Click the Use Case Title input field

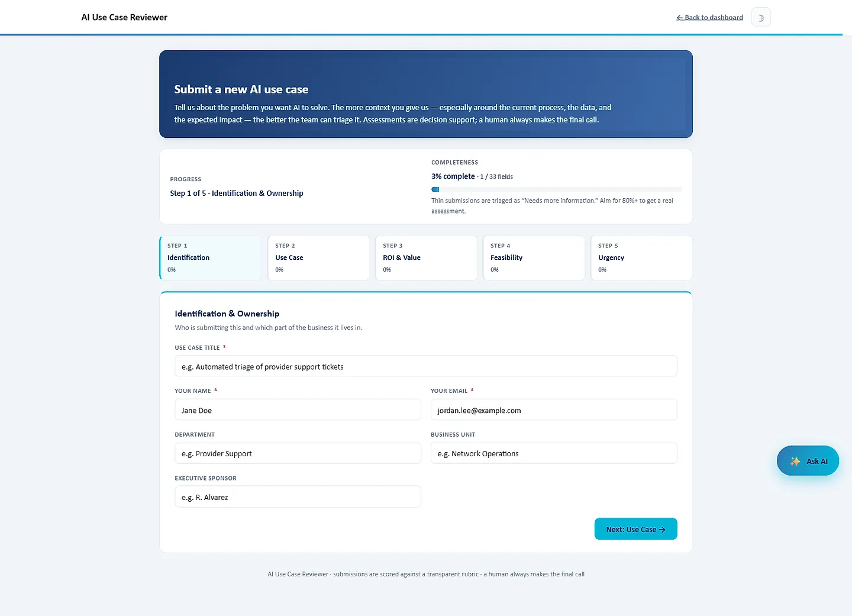(x=426, y=366)
